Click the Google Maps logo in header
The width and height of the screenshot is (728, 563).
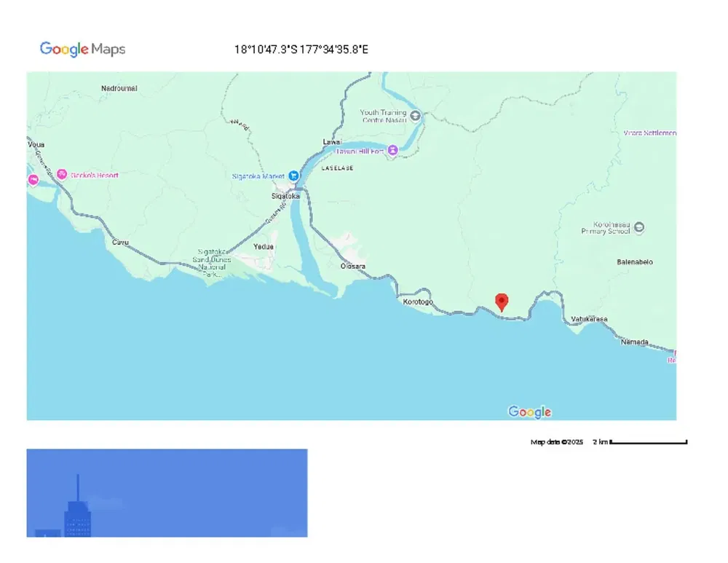(82, 50)
